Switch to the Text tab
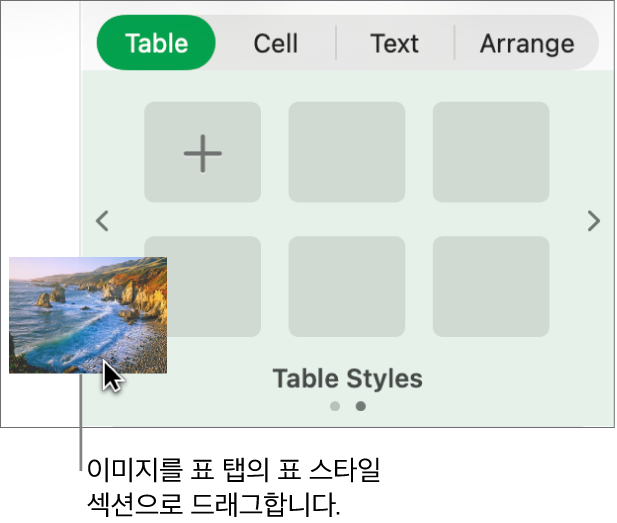This screenshot has height=523, width=617. pos(394,44)
